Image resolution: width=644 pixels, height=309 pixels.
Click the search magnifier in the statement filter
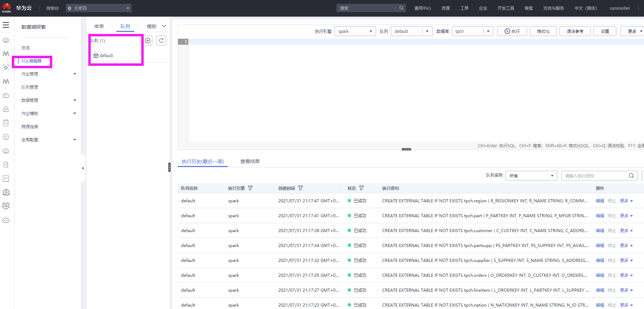(631, 176)
